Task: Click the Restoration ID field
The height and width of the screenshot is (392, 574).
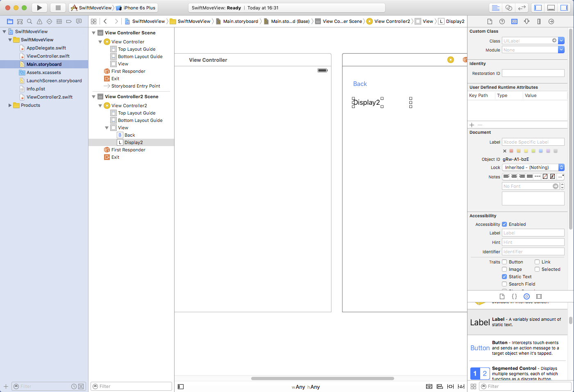Action: (x=533, y=73)
